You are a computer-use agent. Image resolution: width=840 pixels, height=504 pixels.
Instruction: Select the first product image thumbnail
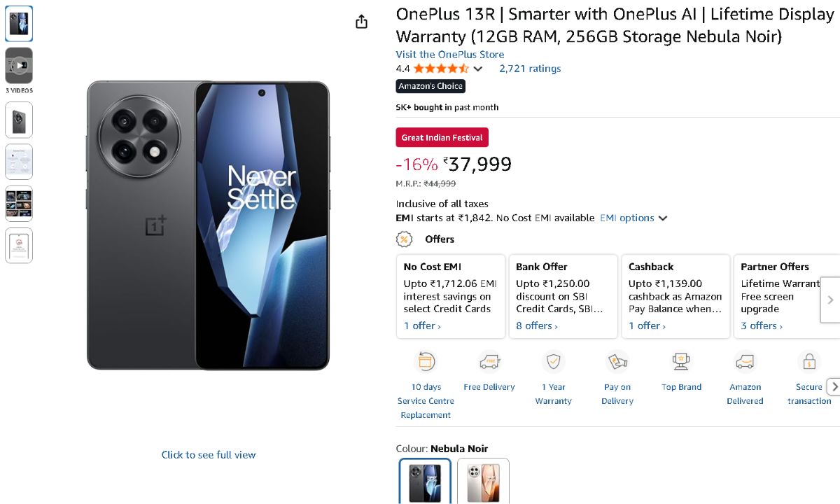(19, 24)
